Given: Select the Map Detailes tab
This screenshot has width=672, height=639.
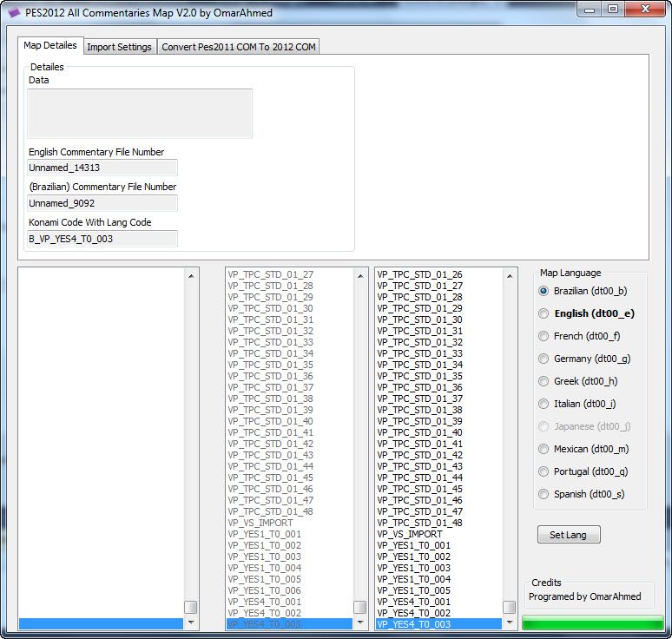Looking at the screenshot, I should pos(50,45).
